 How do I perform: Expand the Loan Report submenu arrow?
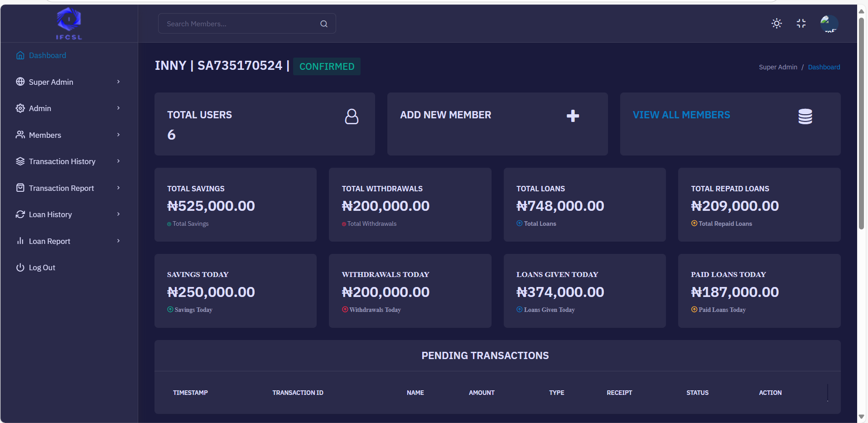118,241
